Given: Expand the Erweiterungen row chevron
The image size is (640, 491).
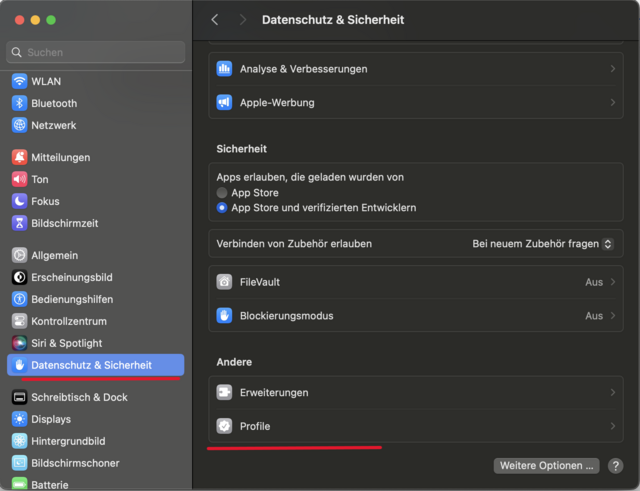Looking at the screenshot, I should point(612,393).
